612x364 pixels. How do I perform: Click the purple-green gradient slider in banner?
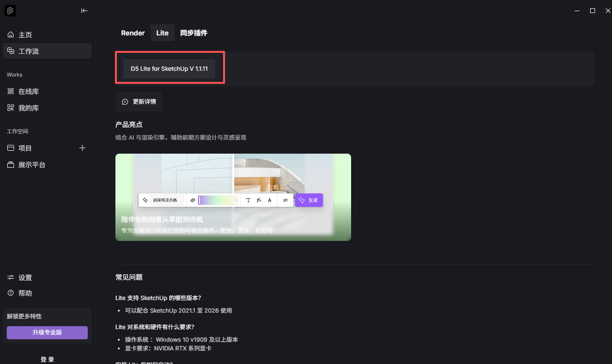218,200
